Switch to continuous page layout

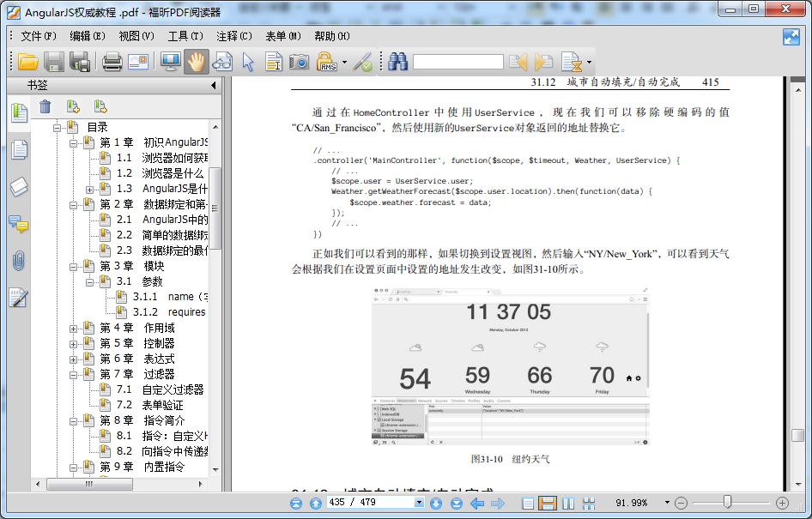coord(548,503)
